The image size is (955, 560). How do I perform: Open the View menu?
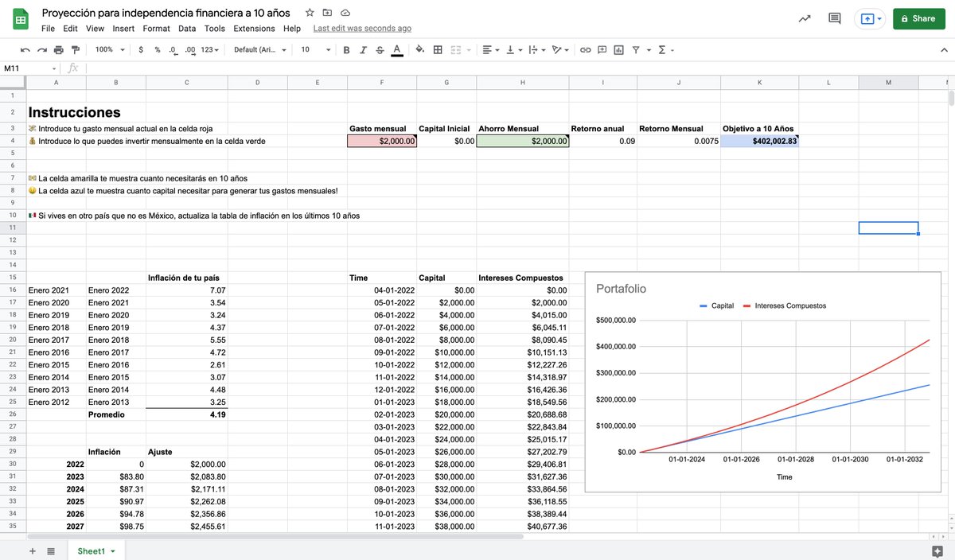tap(95, 29)
